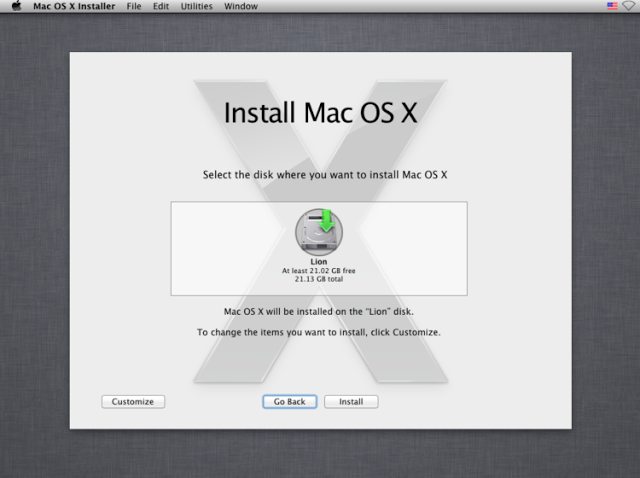Screen dimensions: 640x478
Task: Start installation with the Install button
Action: coord(351,402)
